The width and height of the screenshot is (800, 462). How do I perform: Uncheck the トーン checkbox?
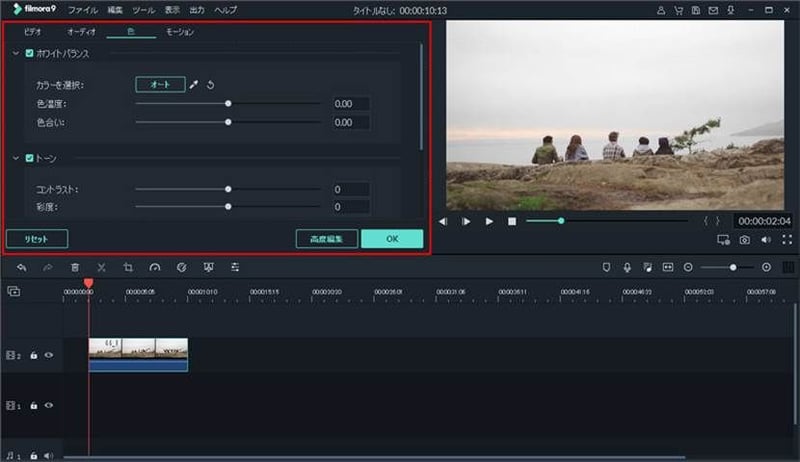pos(30,158)
